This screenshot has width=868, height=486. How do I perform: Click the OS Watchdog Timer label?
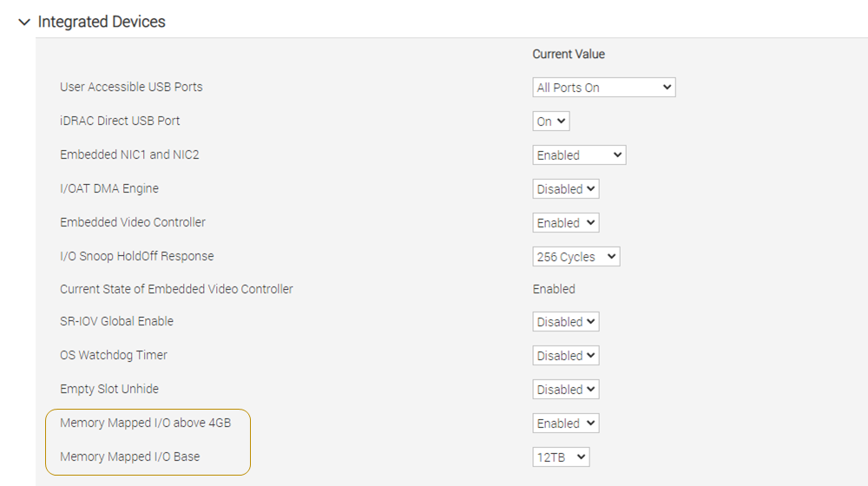[x=114, y=355]
